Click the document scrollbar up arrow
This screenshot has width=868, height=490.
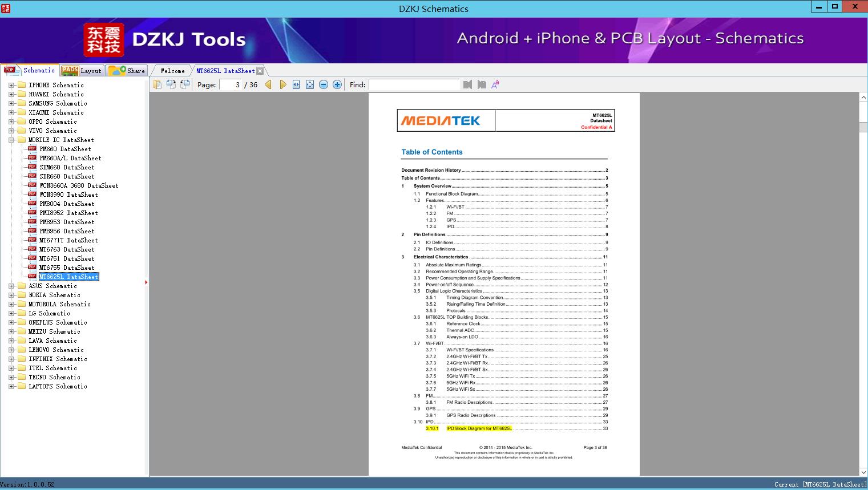point(863,98)
